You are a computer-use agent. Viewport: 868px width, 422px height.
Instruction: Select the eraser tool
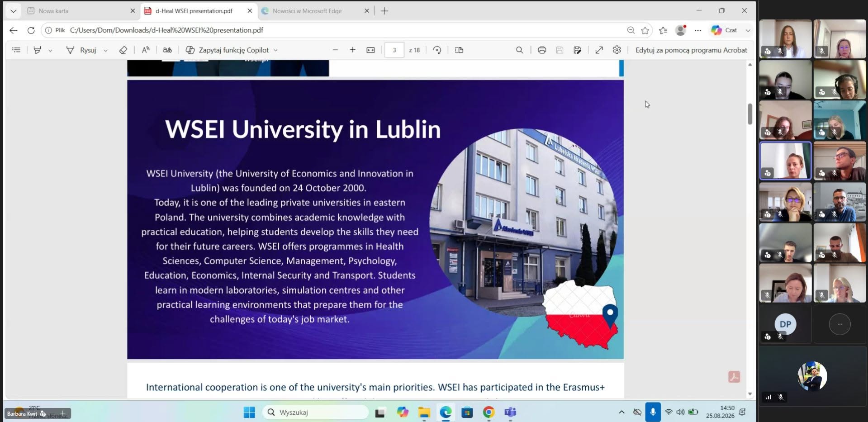[x=123, y=50]
